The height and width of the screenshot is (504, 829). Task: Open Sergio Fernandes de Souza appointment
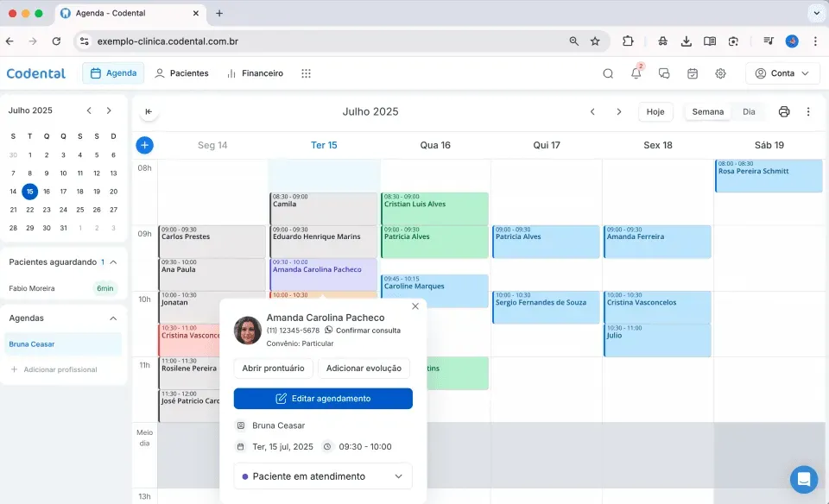(546, 307)
